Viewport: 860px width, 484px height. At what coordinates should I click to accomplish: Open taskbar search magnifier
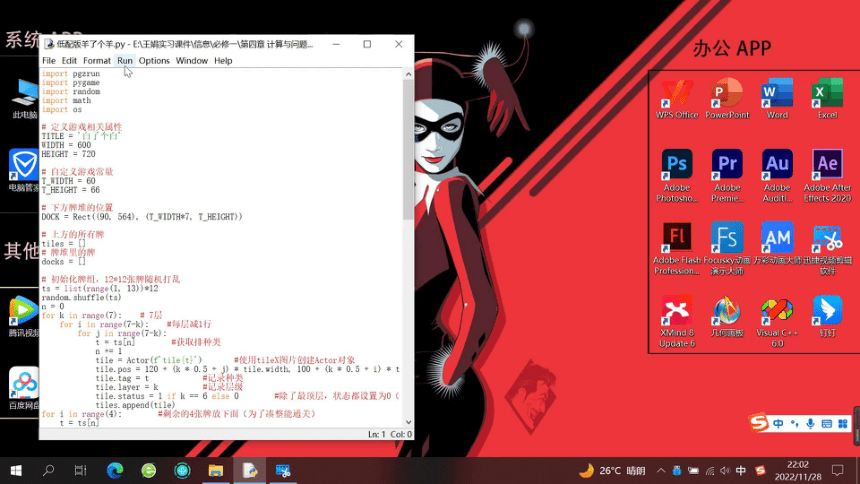pyautogui.click(x=48, y=470)
